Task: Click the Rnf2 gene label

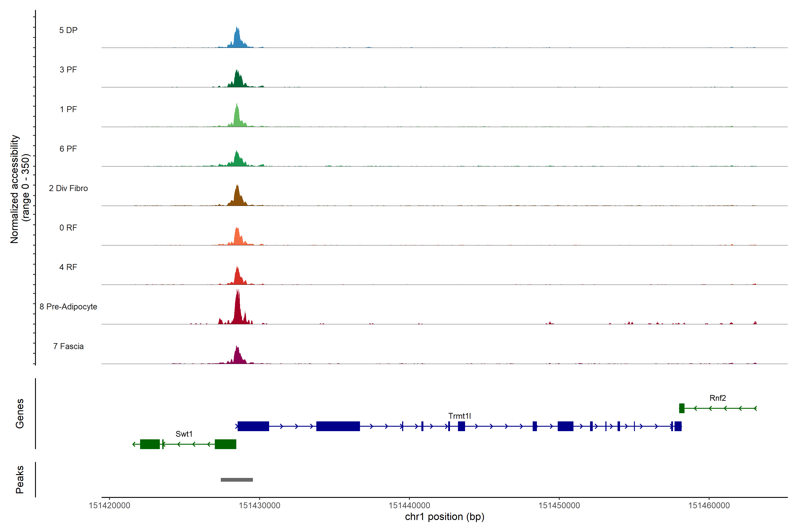Action: tap(718, 398)
